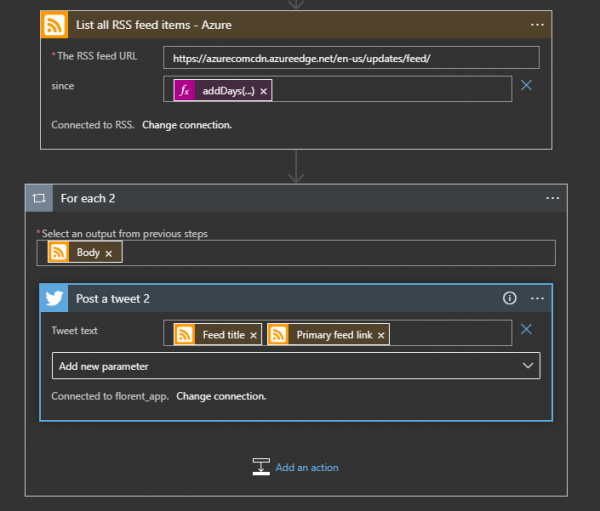This screenshot has width=600, height=511.
Task: Click RSS icon on Feed title token
Action: pyautogui.click(x=184, y=335)
